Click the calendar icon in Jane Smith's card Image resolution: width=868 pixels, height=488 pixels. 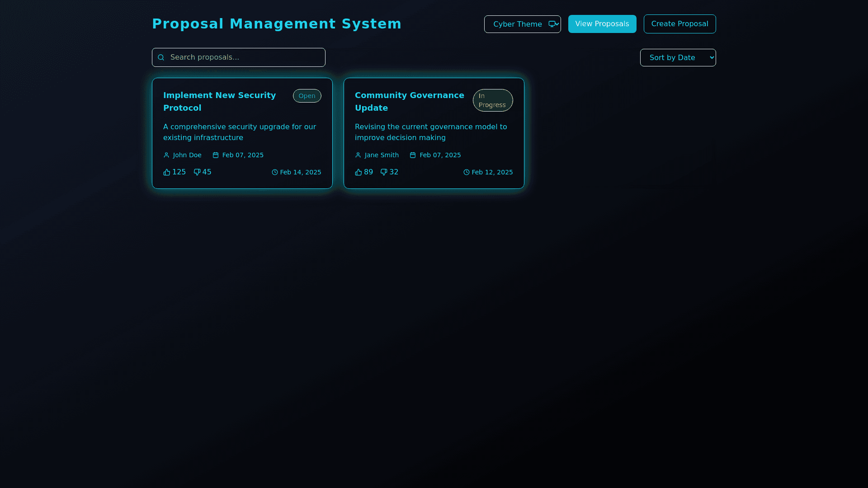(413, 155)
